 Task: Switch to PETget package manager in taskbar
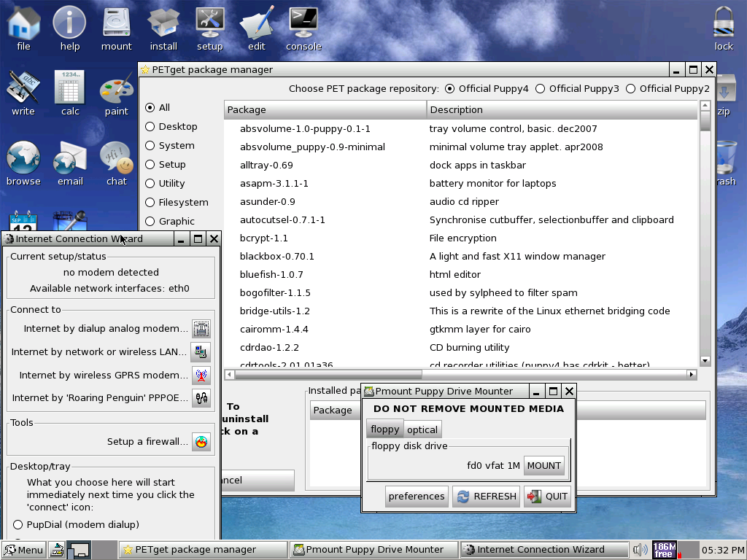(x=203, y=550)
